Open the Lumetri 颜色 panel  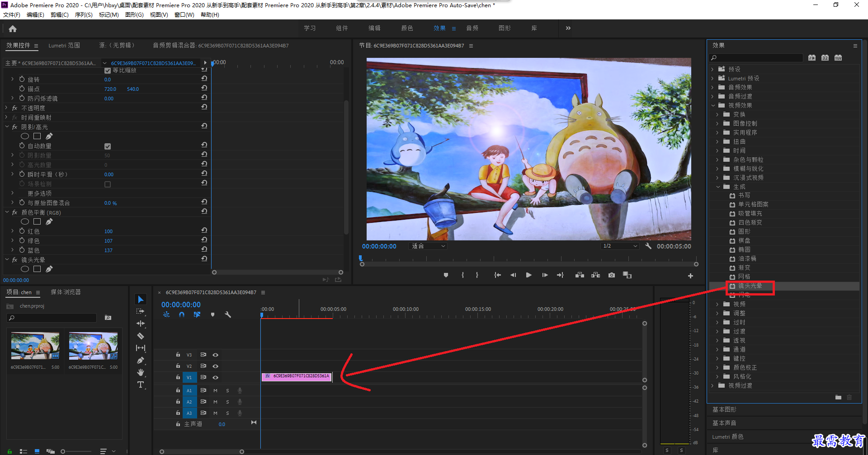(x=728, y=437)
